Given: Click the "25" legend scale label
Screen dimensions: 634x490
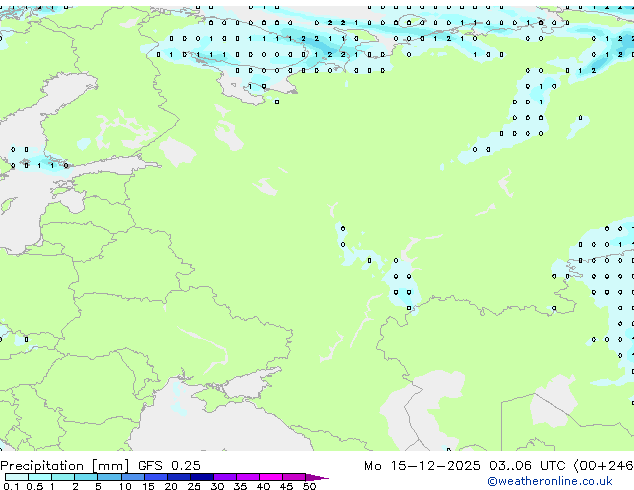Looking at the screenshot, I should pyautogui.click(x=194, y=486).
